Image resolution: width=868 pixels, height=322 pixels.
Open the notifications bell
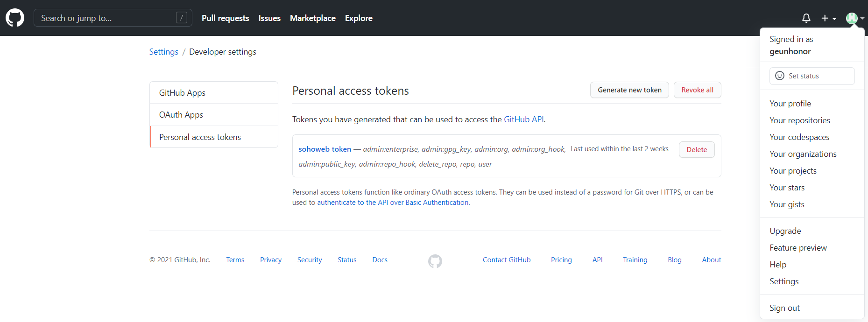click(x=806, y=18)
